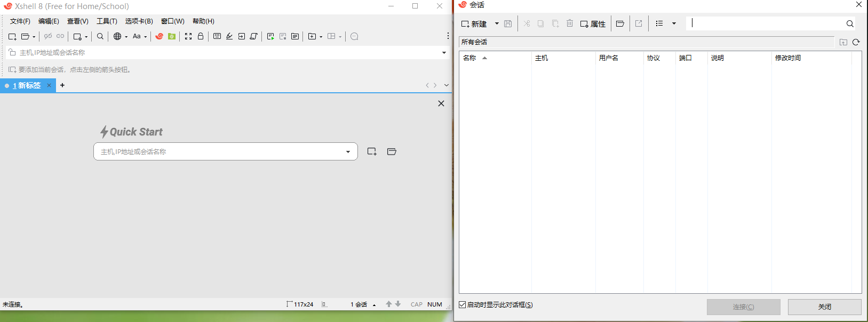Image resolution: width=868 pixels, height=322 pixels.
Task: Click the keyboard key-mapping icon in toolbar
Action: pyautogui.click(x=217, y=36)
